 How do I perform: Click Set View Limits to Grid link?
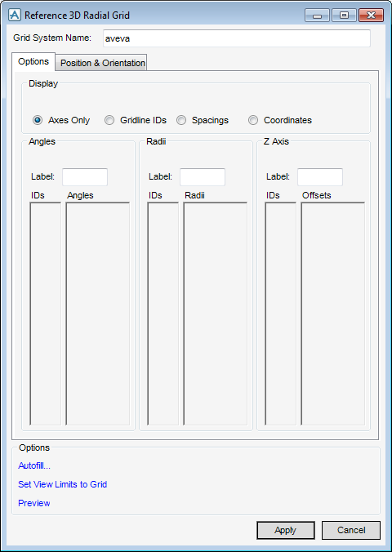(x=62, y=484)
